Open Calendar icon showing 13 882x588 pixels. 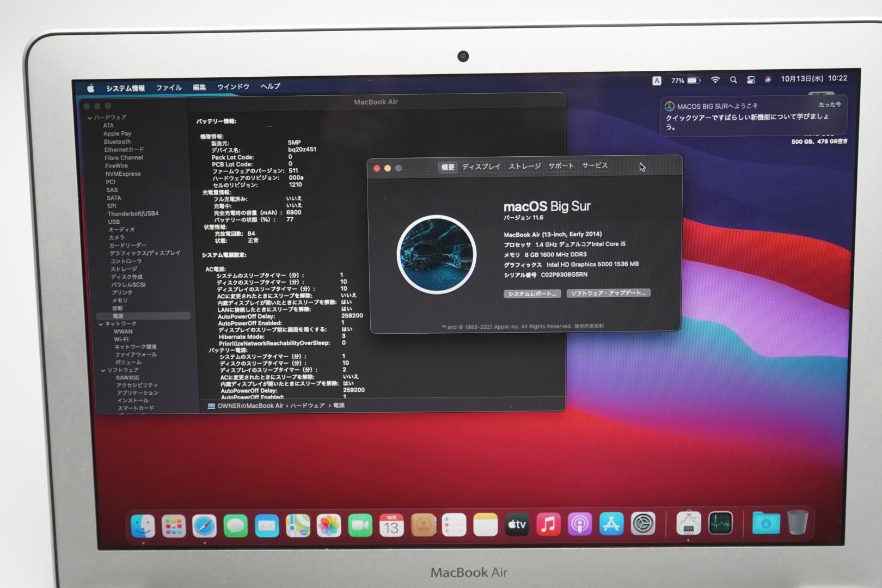click(391, 525)
